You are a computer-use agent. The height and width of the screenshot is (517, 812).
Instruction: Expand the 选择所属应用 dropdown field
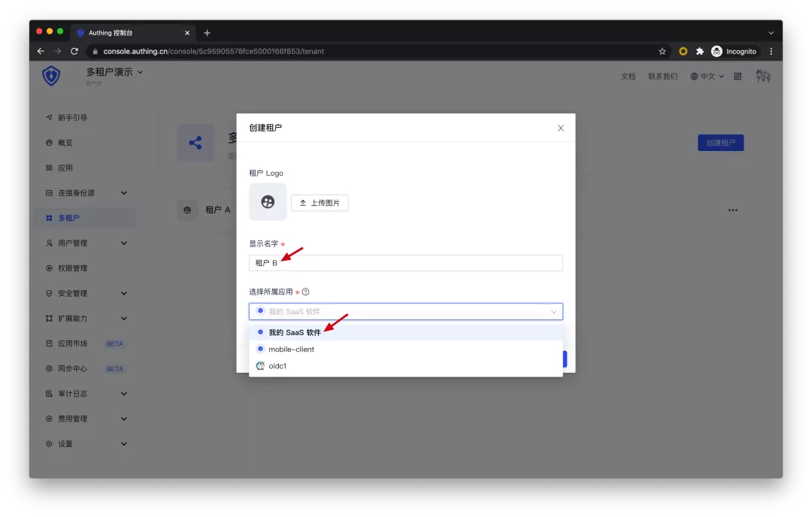(x=405, y=311)
